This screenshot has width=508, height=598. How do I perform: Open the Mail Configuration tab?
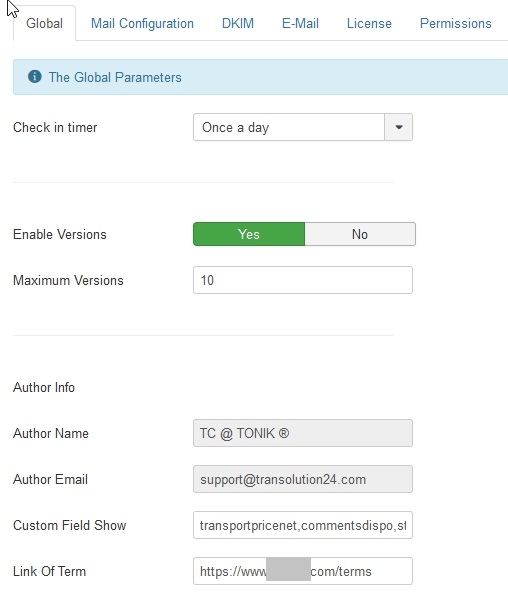tap(142, 23)
